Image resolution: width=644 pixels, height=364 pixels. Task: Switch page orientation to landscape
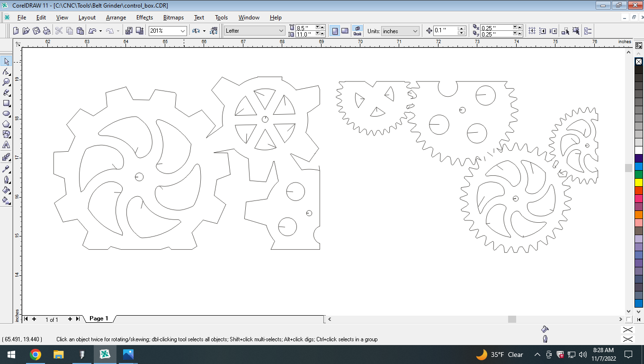(345, 31)
